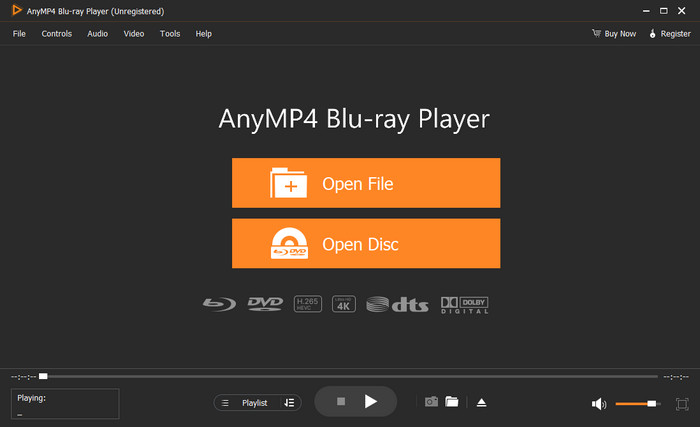
Task: Click the 4K Ultra HD badge
Action: (x=344, y=304)
